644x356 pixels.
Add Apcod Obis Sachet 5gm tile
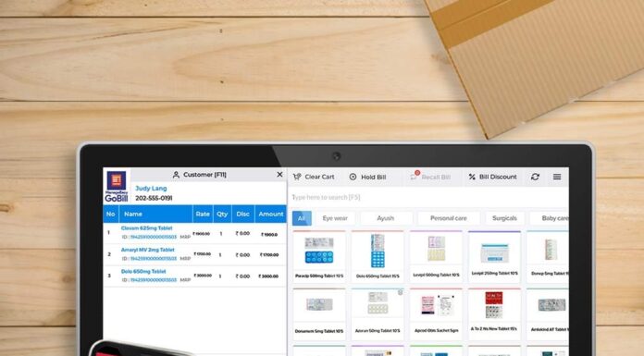tap(436, 314)
